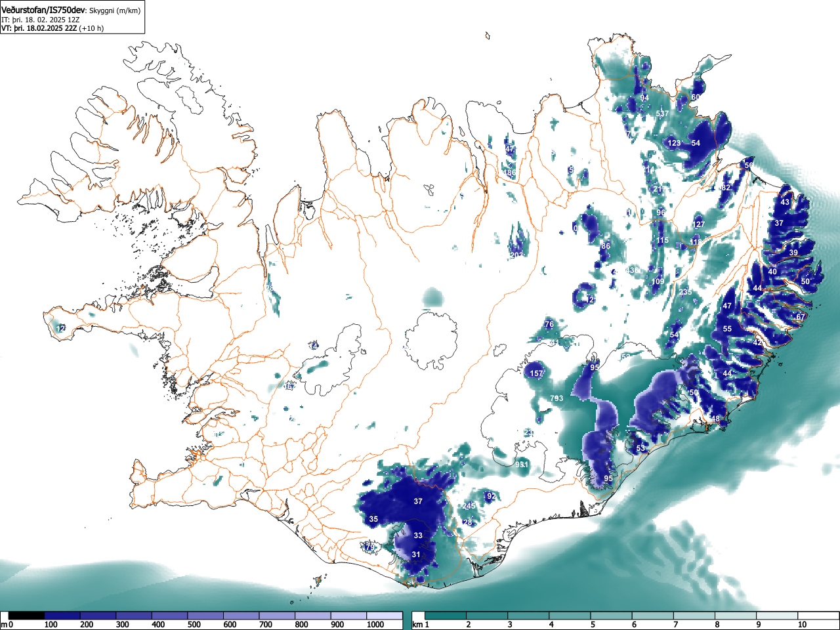Click the '67' visibility value on east coast
The image size is (840, 630).
click(801, 317)
